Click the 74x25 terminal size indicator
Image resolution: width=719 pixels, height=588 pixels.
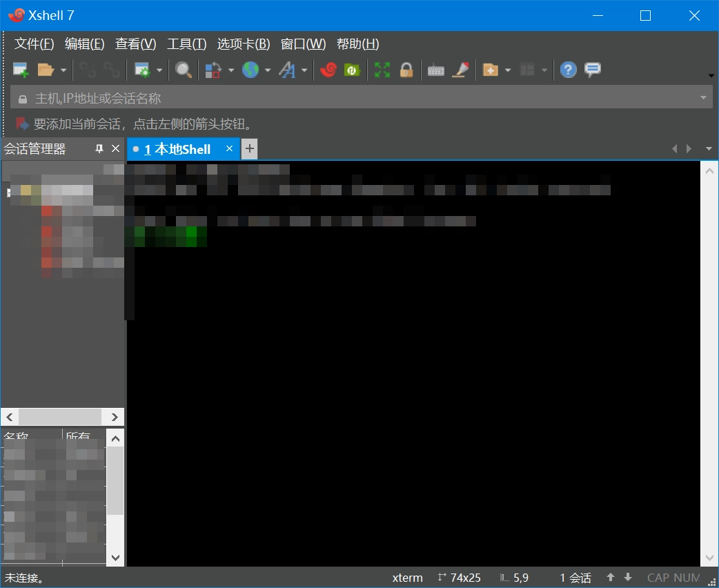[459, 578]
